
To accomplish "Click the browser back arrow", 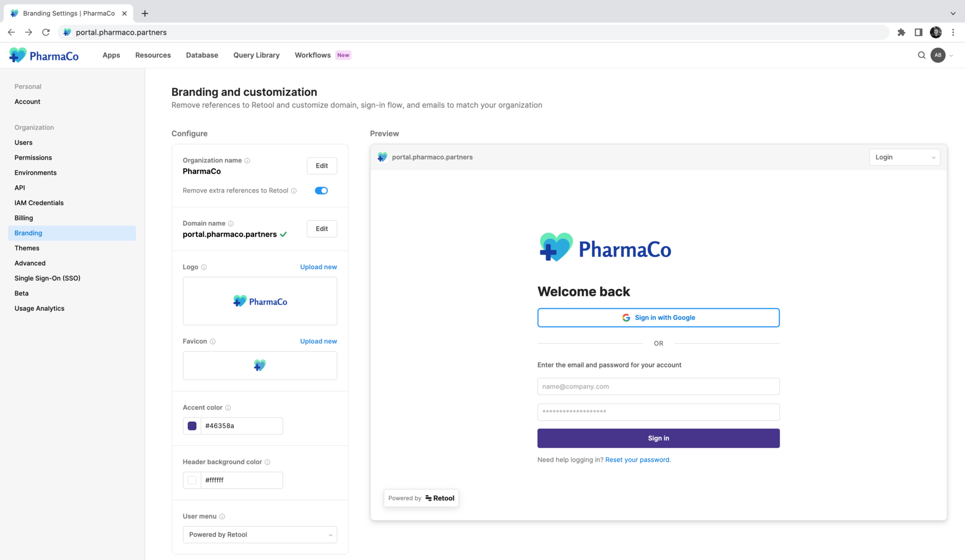I will 11,32.
